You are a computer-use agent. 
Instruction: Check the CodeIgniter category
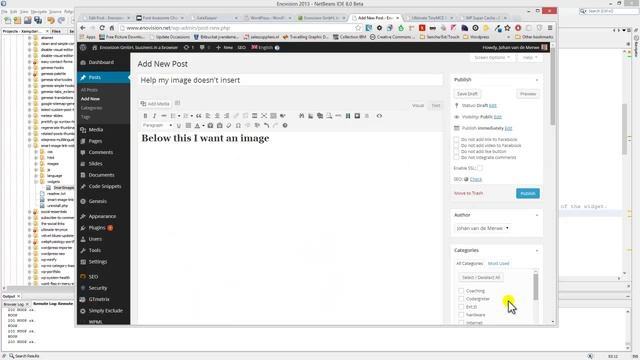click(461, 299)
